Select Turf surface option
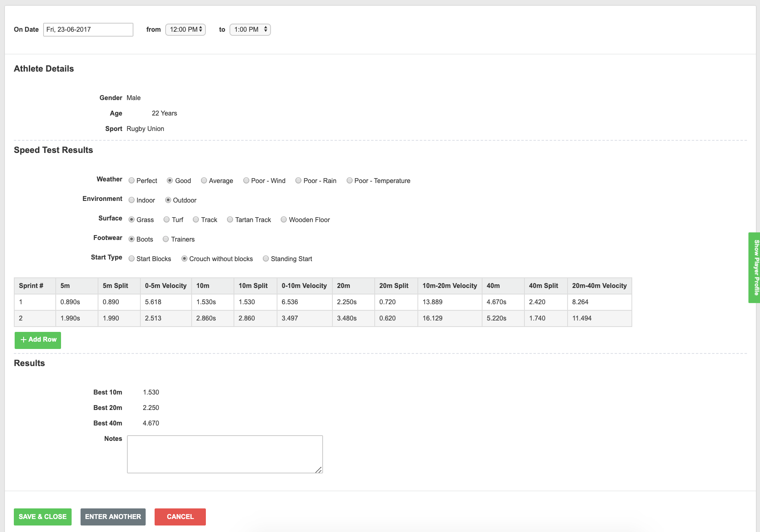 point(166,220)
